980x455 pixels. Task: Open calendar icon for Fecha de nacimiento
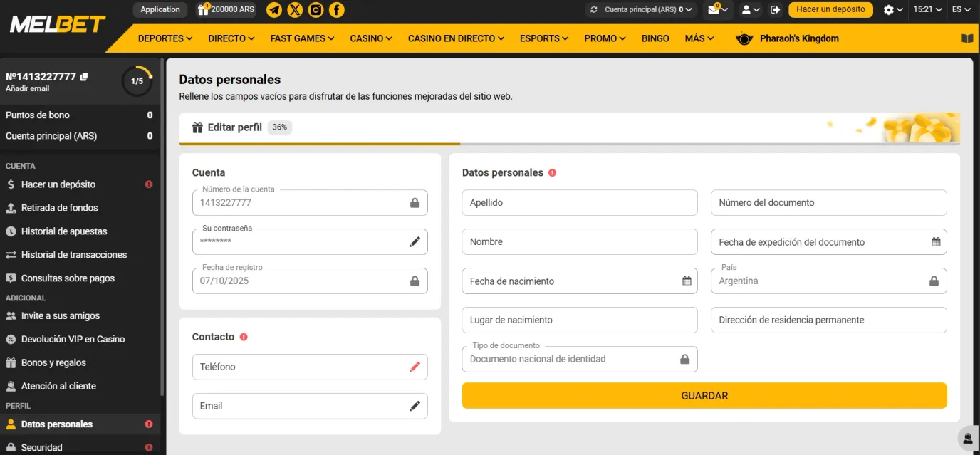687,281
